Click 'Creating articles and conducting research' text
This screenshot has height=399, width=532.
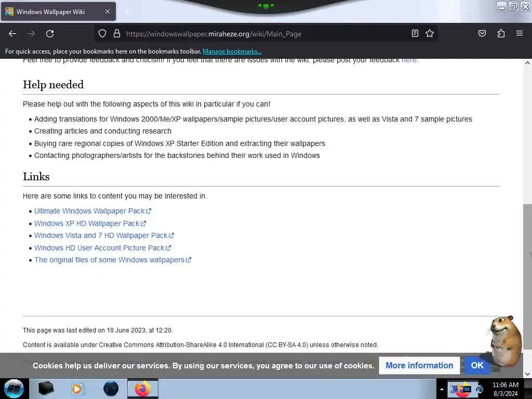tap(103, 131)
